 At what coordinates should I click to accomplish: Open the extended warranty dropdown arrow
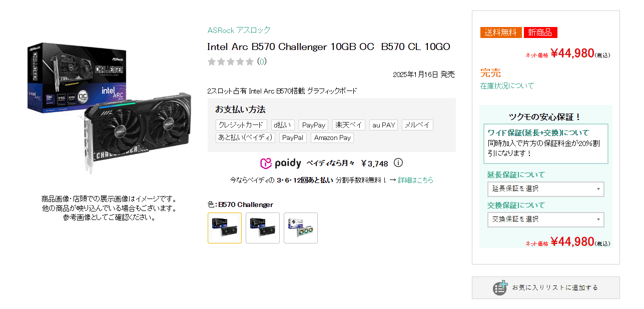click(598, 189)
